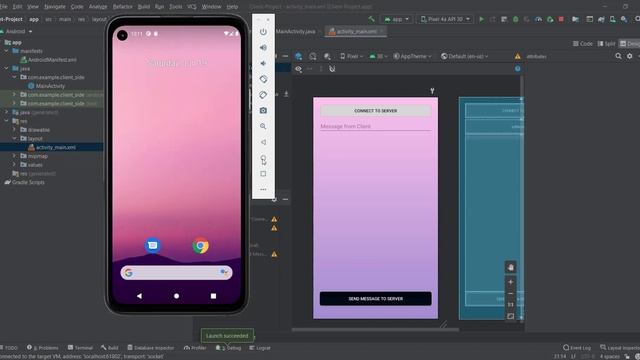Open the Chrome app on the emulator home screen
640x360 pixels.
point(200,245)
